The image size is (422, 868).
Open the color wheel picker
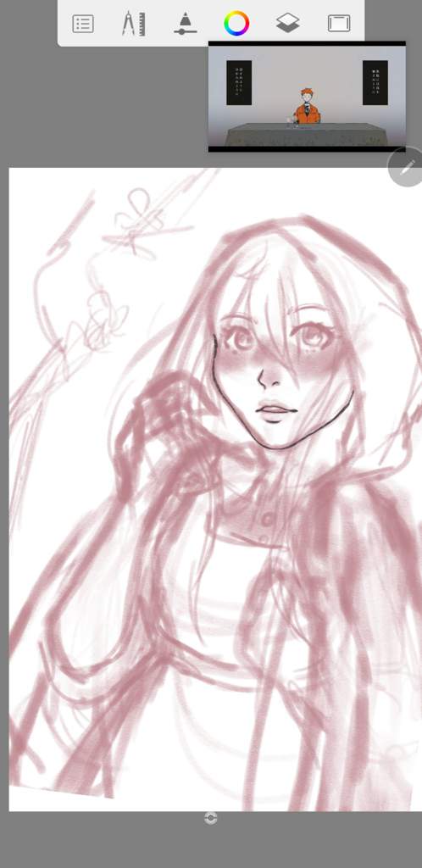[236, 24]
